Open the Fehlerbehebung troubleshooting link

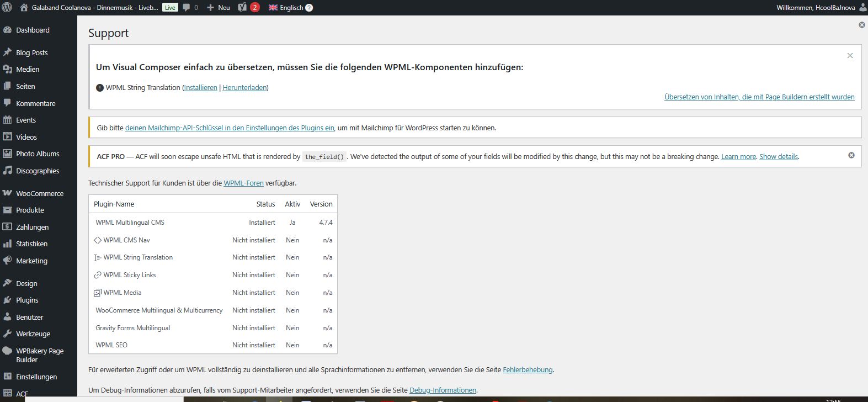pos(528,370)
